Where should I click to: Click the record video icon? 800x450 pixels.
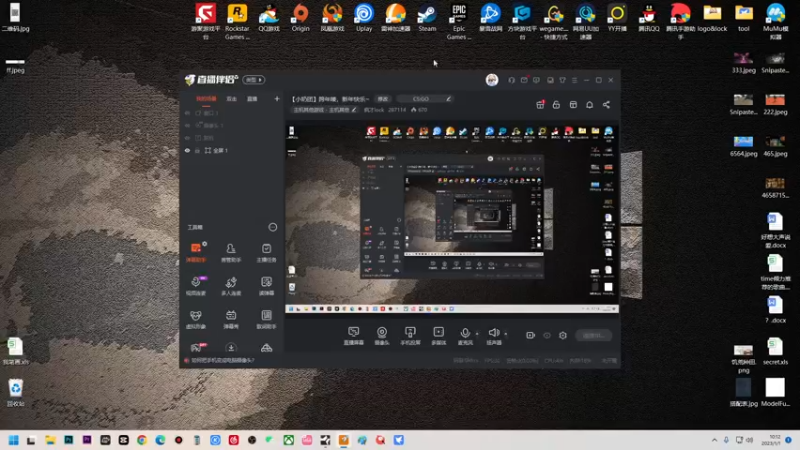tap(530, 335)
